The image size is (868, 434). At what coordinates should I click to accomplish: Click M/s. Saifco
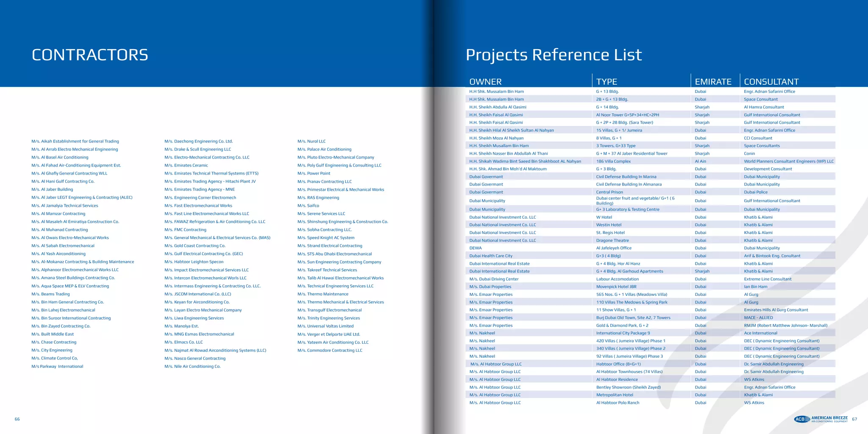click(308, 206)
